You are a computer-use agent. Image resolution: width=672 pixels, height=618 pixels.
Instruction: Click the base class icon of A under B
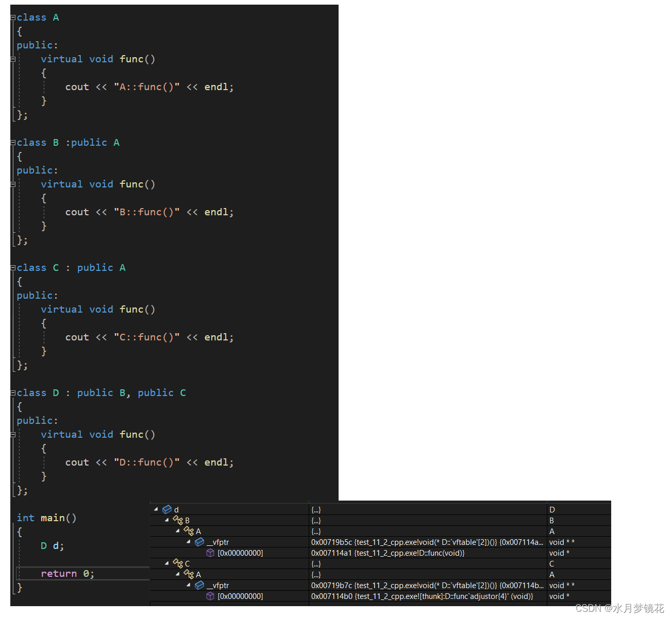pos(189,531)
